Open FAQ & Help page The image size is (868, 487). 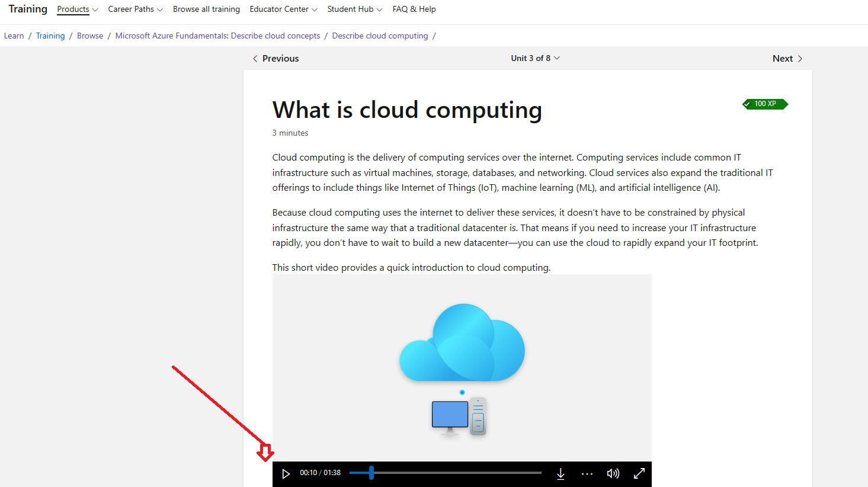pyautogui.click(x=414, y=9)
